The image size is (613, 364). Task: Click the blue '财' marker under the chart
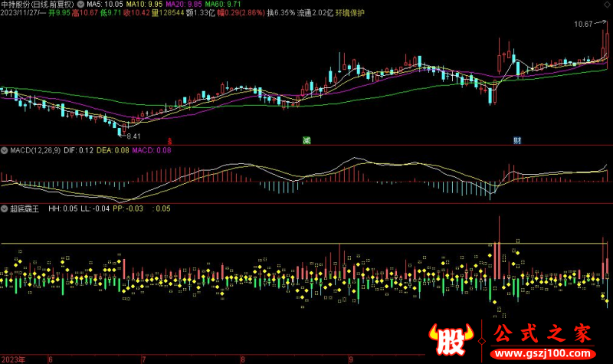tap(518, 141)
